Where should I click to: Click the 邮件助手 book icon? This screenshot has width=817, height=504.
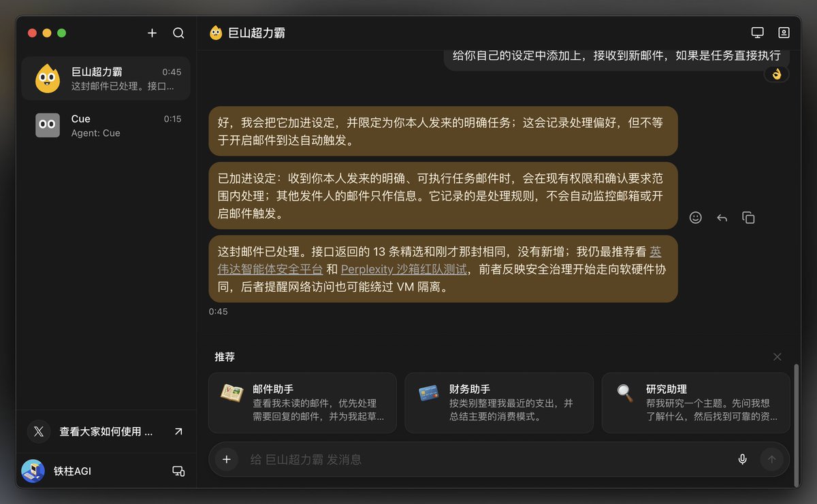(x=231, y=392)
